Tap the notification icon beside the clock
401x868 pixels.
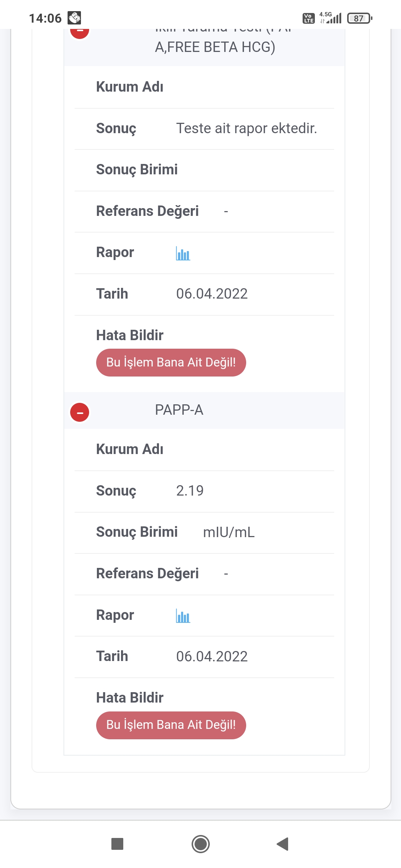click(x=74, y=18)
